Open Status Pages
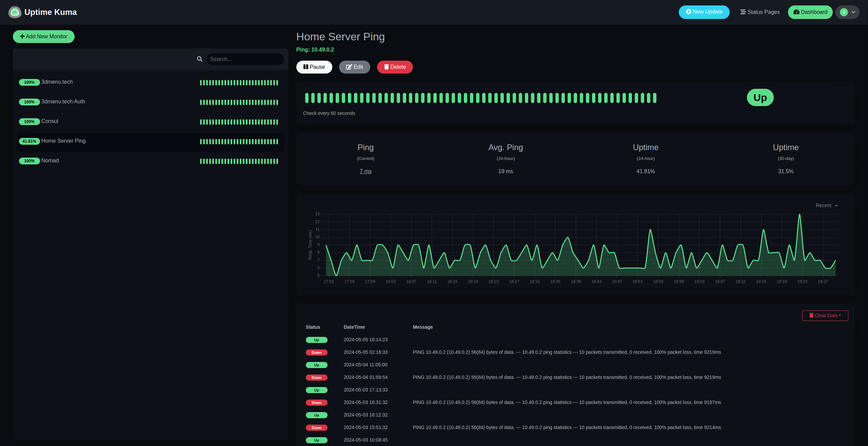The width and height of the screenshot is (868, 446). (760, 12)
